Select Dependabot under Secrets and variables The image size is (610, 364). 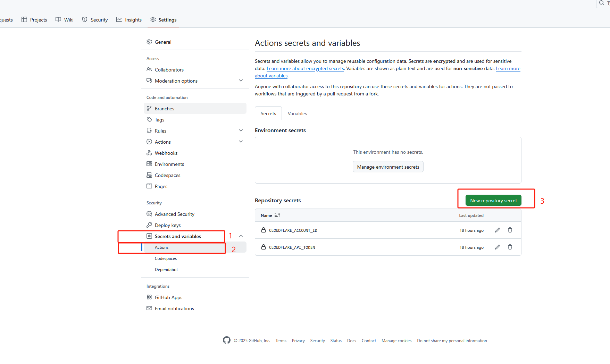[x=166, y=270]
